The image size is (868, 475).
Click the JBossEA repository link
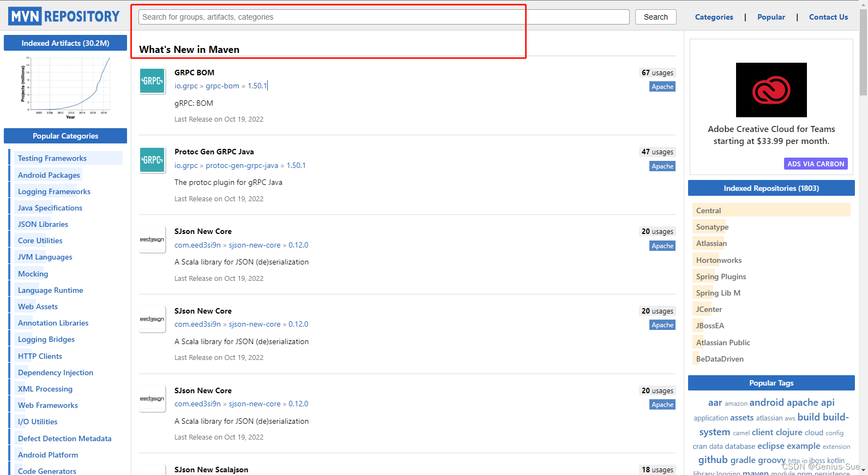(710, 326)
